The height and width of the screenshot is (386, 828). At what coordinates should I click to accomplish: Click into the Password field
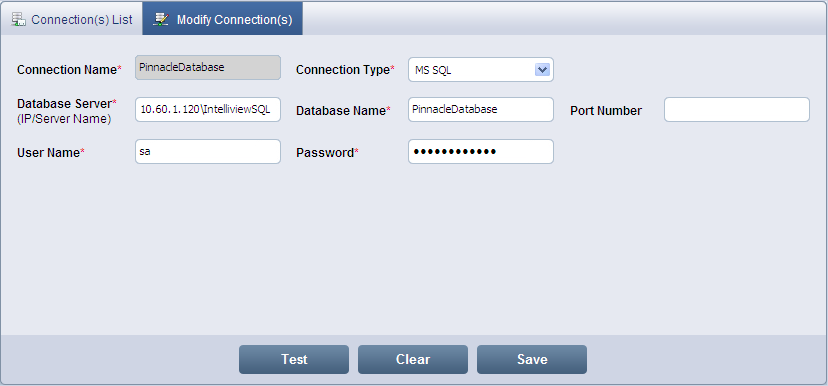point(481,152)
